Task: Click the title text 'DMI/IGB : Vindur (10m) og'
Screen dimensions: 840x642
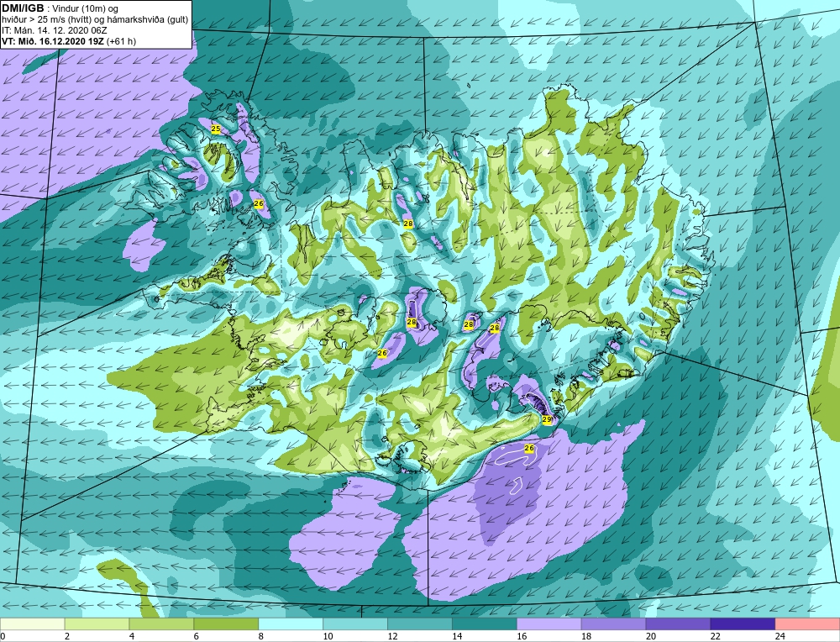Action: [60, 8]
